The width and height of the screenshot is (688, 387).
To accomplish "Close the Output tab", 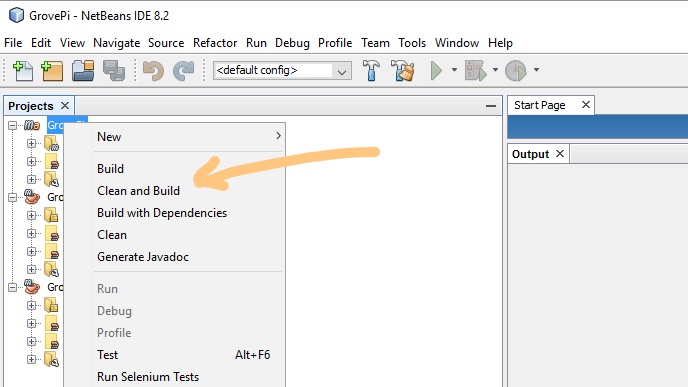I will (x=560, y=154).
